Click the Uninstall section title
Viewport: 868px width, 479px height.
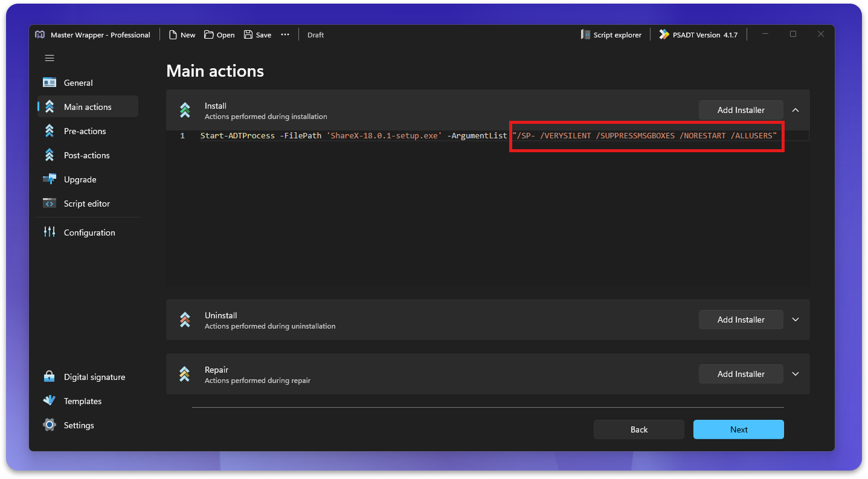click(x=221, y=315)
